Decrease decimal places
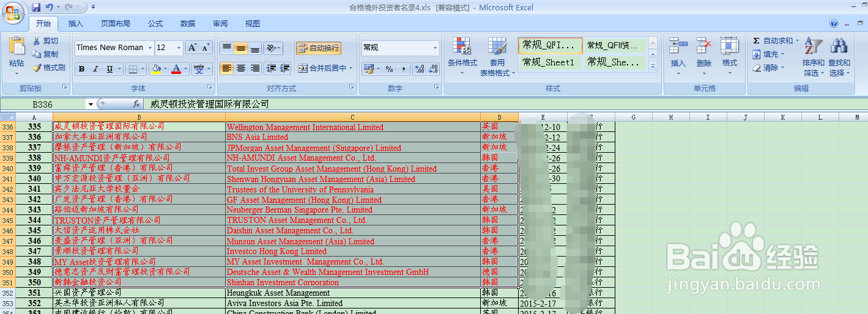 tap(434, 69)
